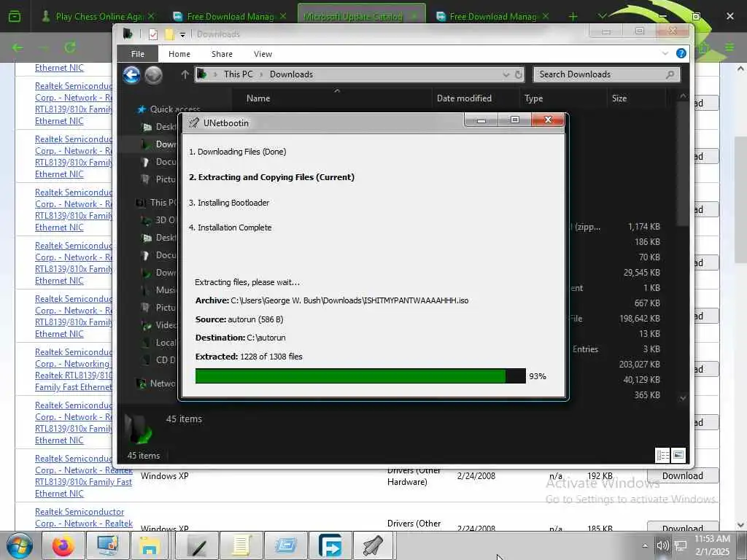The width and height of the screenshot is (747, 560).
Task: Click the UNetbootin extraction progress bar
Action: (x=360, y=376)
